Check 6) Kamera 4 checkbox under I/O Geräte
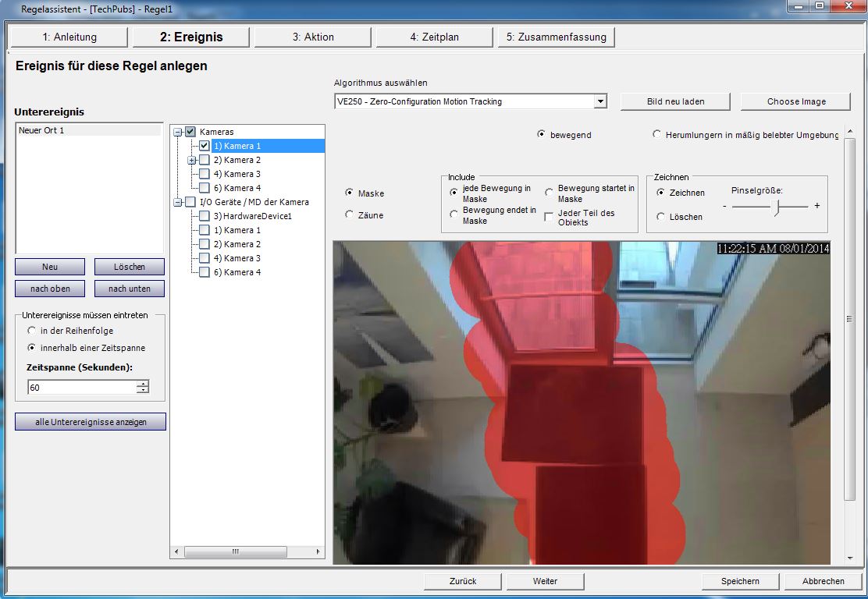868x599 pixels. [205, 272]
